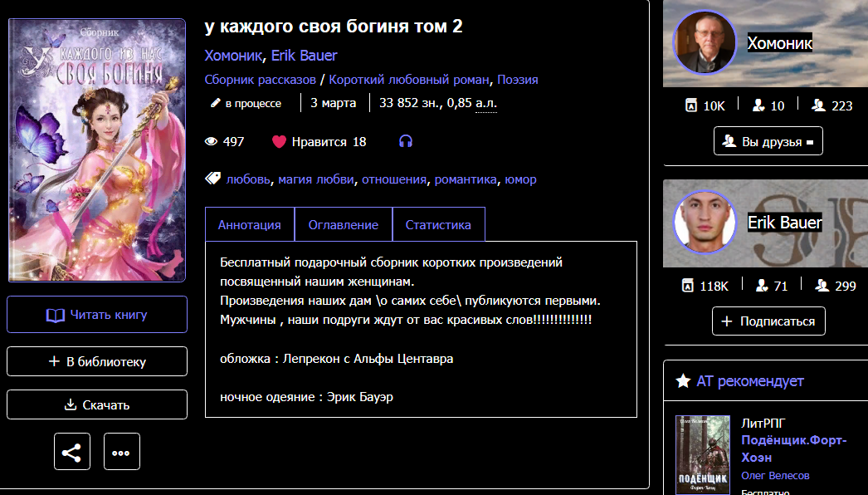Image resolution: width=868 pixels, height=495 pixels.
Task: Click the book cover image
Action: tap(97, 150)
